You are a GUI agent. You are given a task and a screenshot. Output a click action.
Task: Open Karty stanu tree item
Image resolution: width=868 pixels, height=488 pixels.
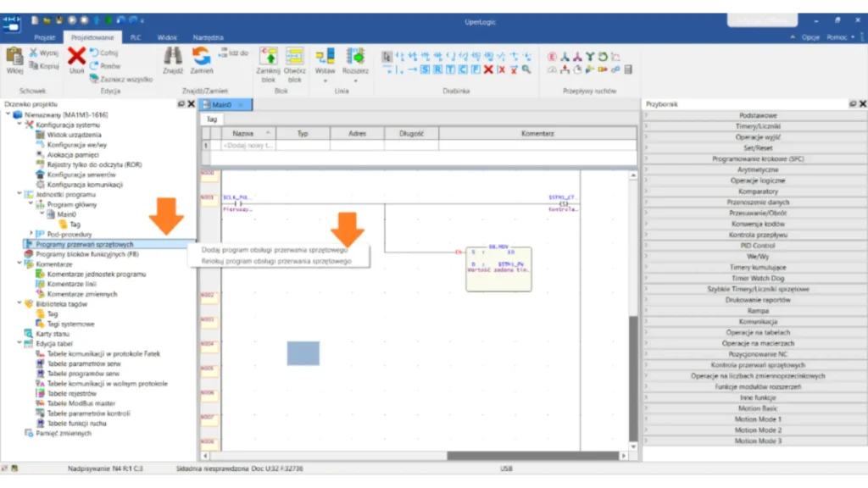[53, 334]
